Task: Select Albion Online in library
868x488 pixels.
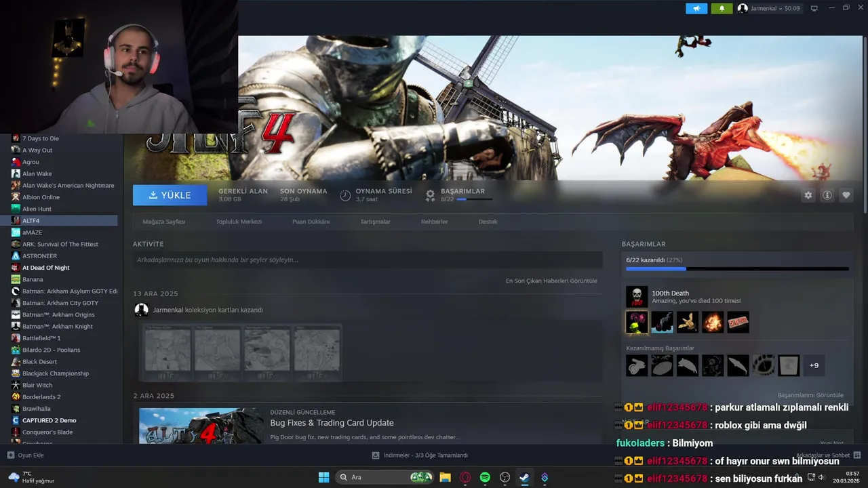Action: [x=64, y=197]
